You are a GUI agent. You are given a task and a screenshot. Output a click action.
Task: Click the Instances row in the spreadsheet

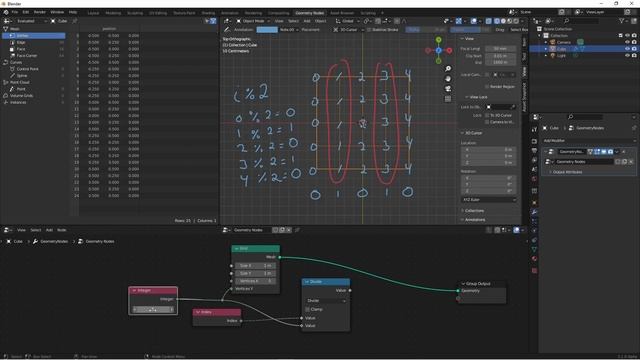(34, 102)
